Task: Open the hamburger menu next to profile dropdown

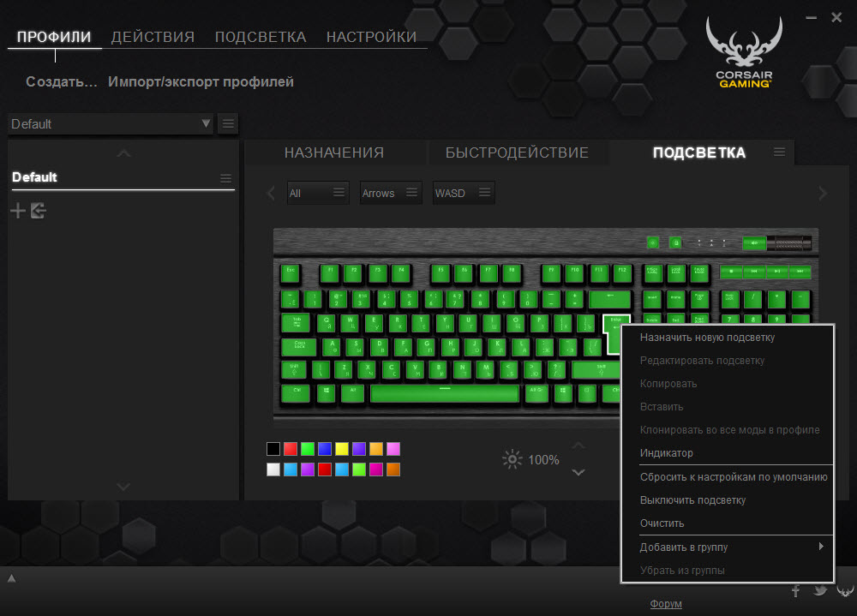Action: click(228, 124)
